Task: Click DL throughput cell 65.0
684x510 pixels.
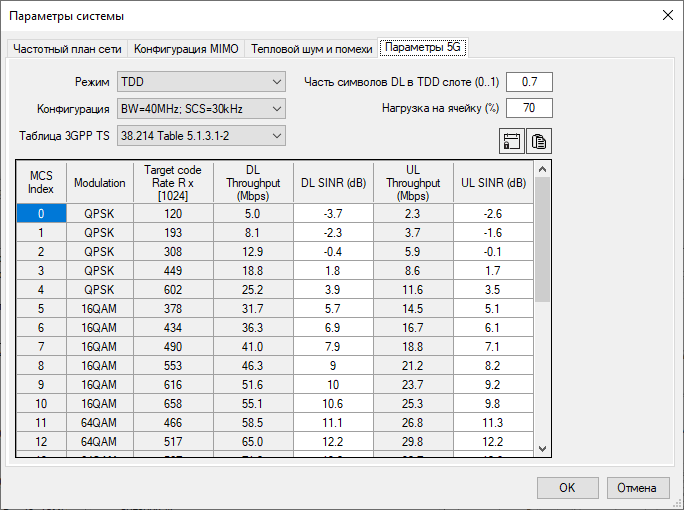Action: (x=253, y=442)
